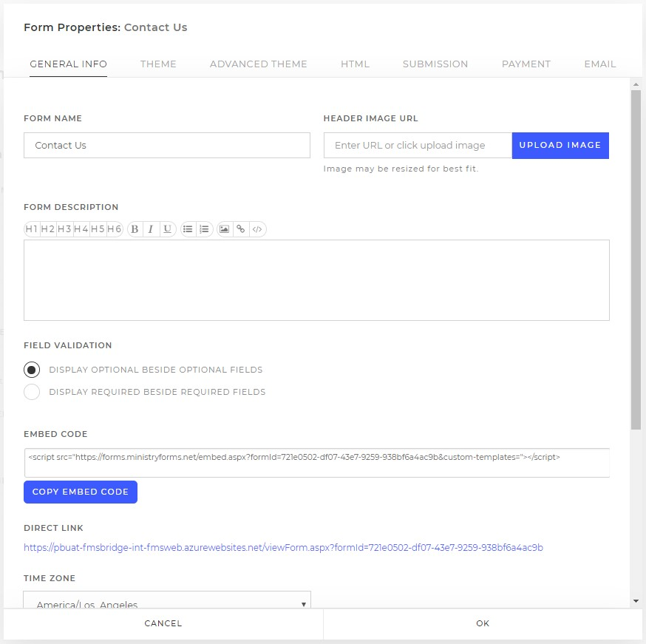
Task: Click the Upload Image button
Action: [560, 146]
